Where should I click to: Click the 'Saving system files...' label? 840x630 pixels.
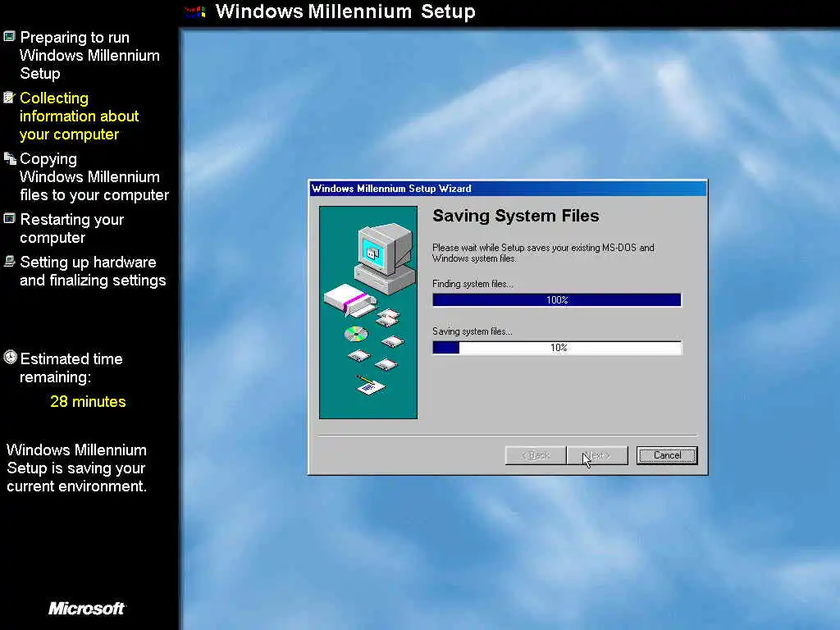(x=472, y=331)
